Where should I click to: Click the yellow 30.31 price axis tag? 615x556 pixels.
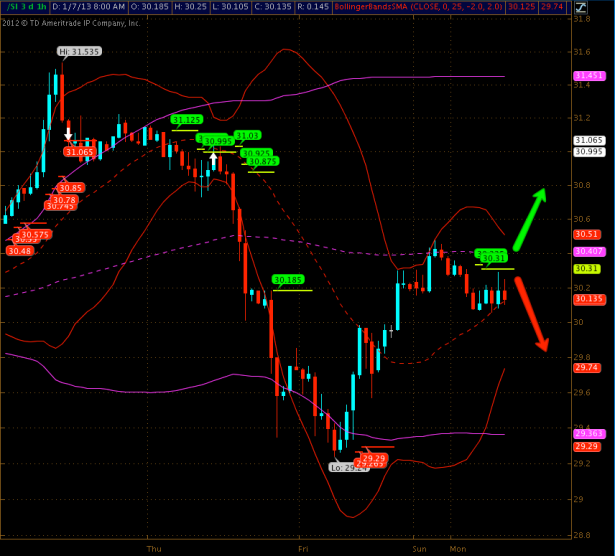585,269
